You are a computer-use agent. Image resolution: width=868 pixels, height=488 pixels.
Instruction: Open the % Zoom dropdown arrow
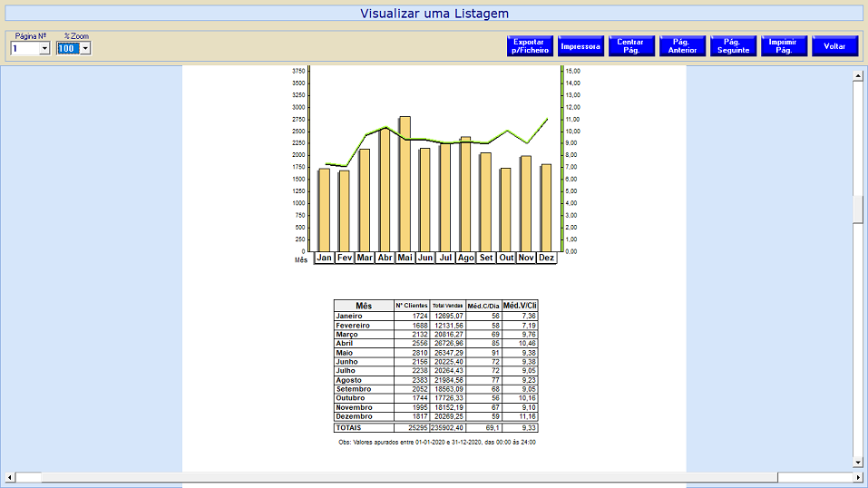click(x=85, y=48)
